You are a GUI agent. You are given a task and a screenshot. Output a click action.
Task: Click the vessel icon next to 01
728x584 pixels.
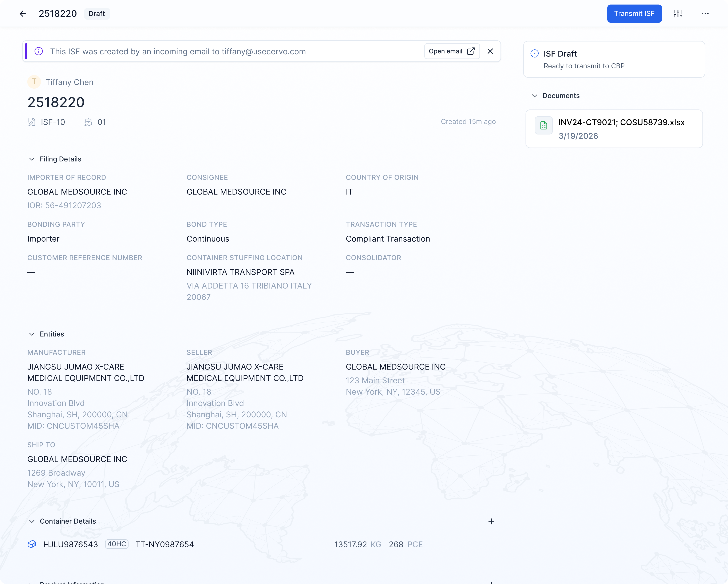(88, 122)
